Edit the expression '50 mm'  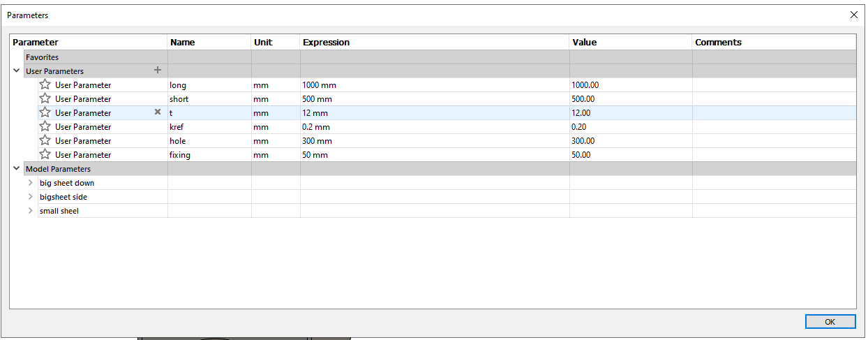pos(435,154)
